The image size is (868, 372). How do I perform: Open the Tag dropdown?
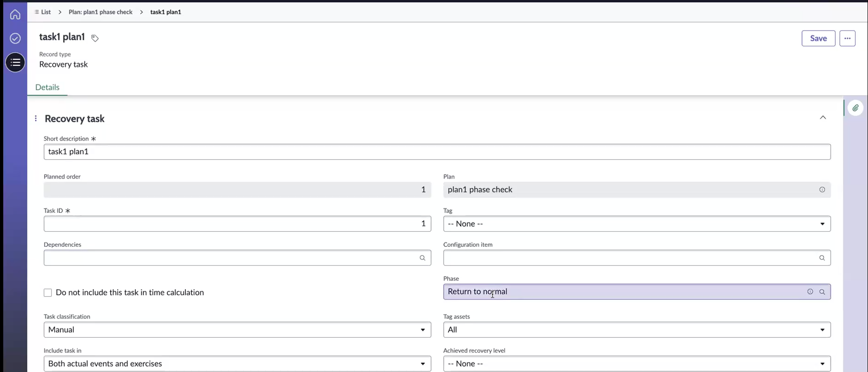[637, 224]
